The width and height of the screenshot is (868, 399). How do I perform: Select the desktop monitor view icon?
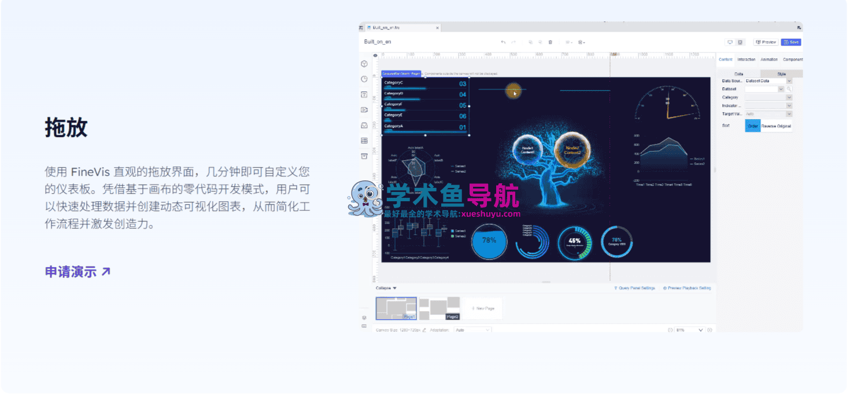730,42
